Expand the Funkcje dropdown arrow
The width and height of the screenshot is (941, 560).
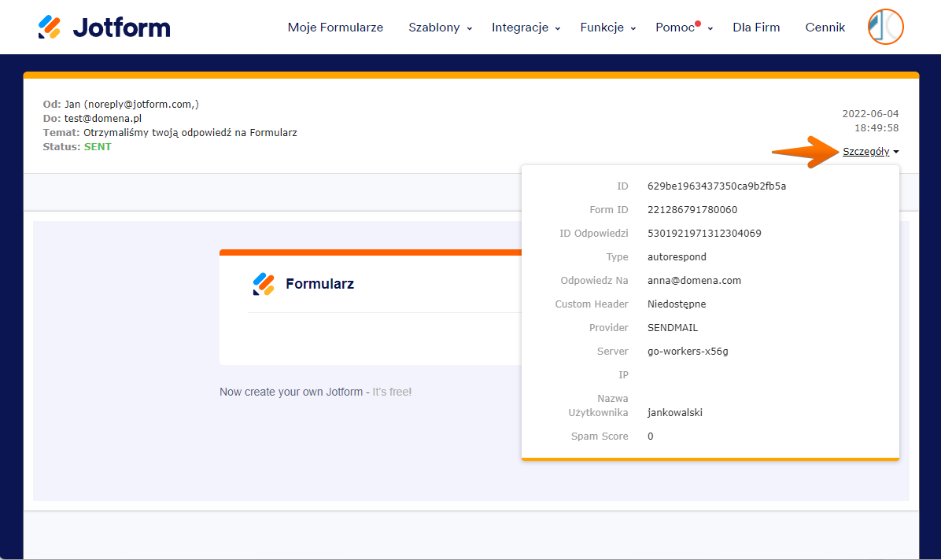633,28
